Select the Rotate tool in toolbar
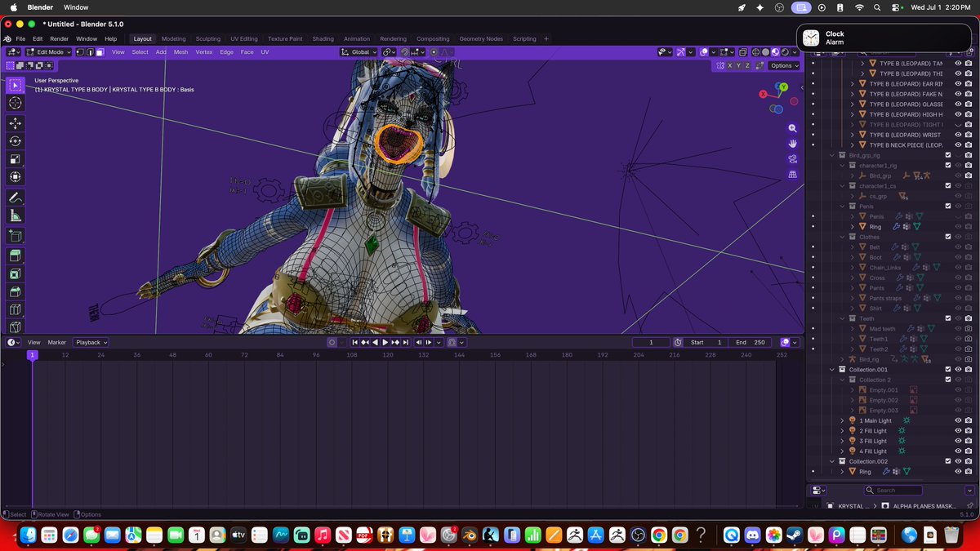This screenshot has height=551, width=980. 16,141
